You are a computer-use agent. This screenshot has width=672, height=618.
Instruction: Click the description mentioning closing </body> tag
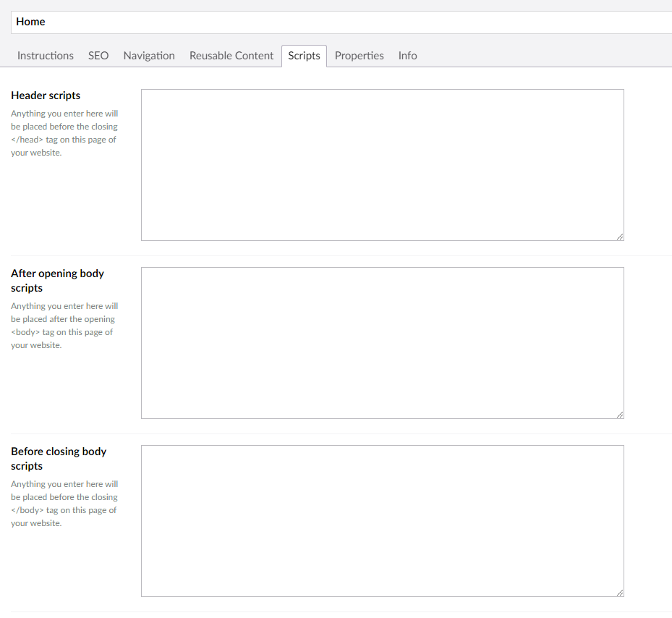pyautogui.click(x=64, y=504)
